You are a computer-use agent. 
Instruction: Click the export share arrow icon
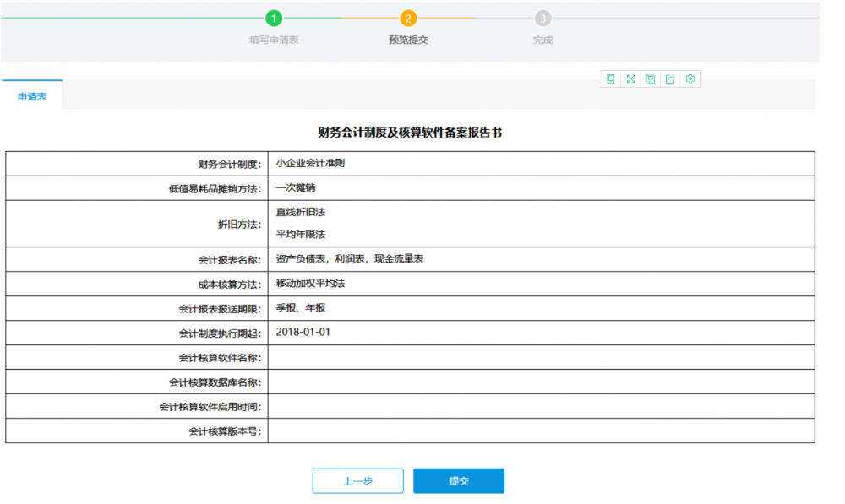coord(670,79)
